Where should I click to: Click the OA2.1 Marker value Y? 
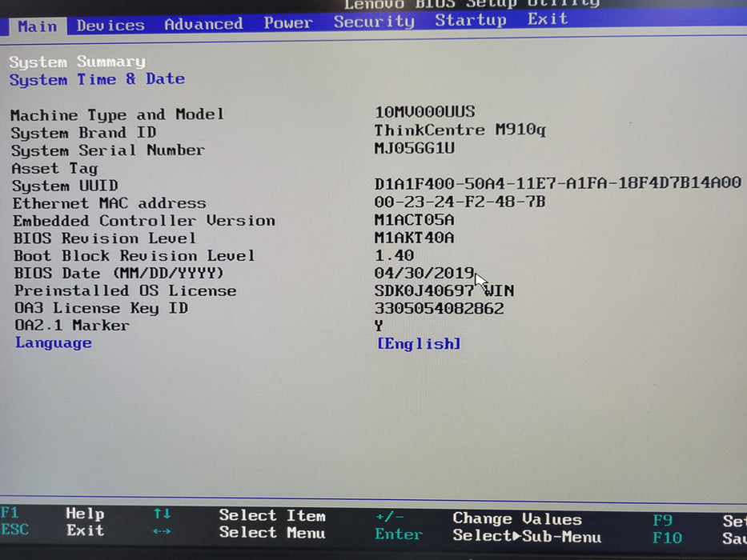pos(379,326)
